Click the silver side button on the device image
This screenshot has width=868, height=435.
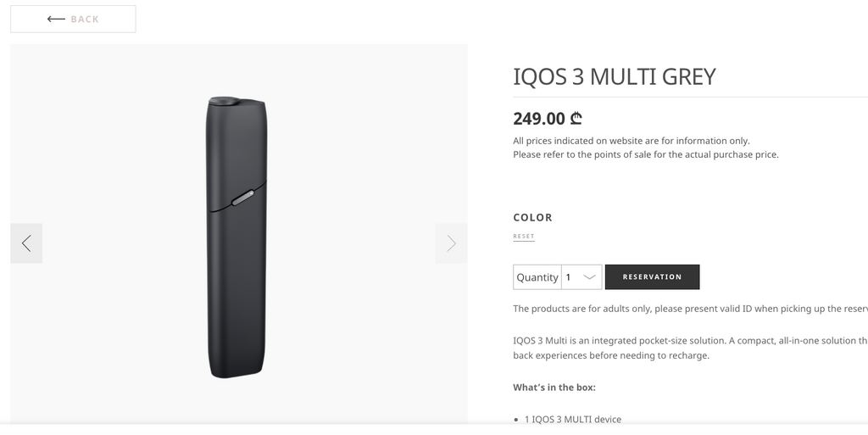[243, 198]
